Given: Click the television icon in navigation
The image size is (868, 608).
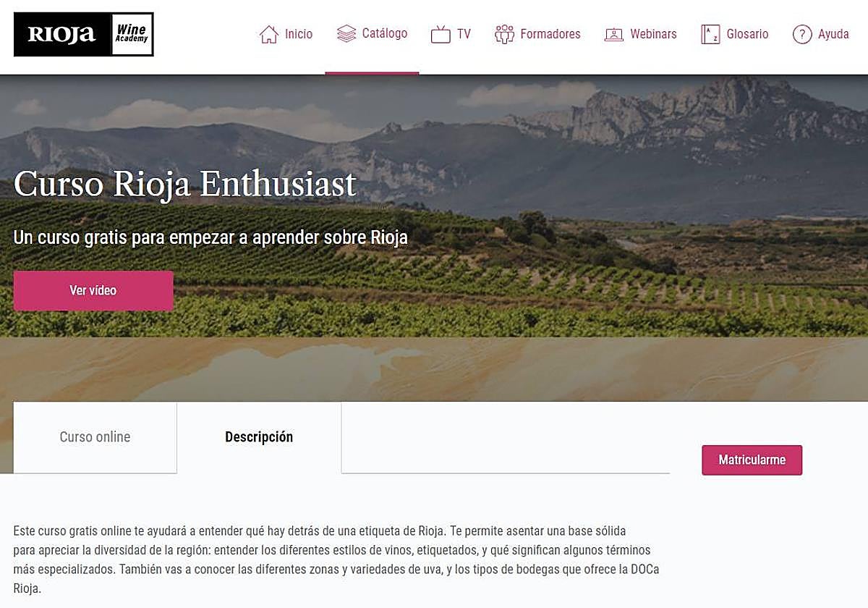Looking at the screenshot, I should pyautogui.click(x=441, y=34).
